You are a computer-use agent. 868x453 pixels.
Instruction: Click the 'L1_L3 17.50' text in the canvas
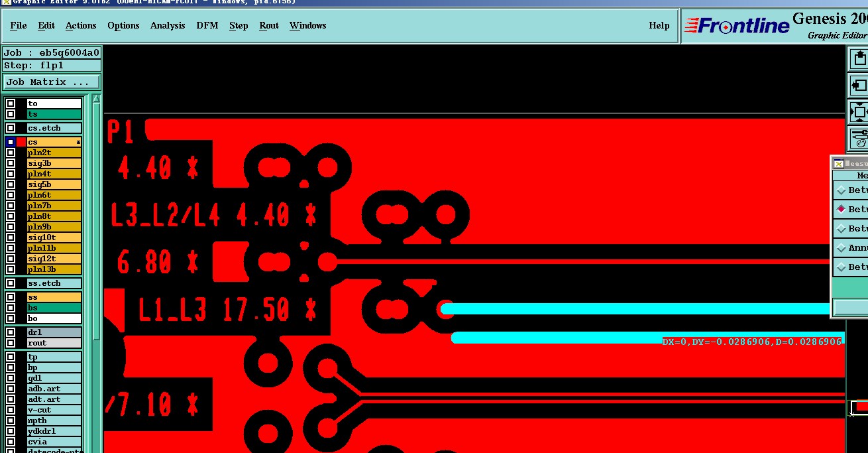pyautogui.click(x=214, y=310)
